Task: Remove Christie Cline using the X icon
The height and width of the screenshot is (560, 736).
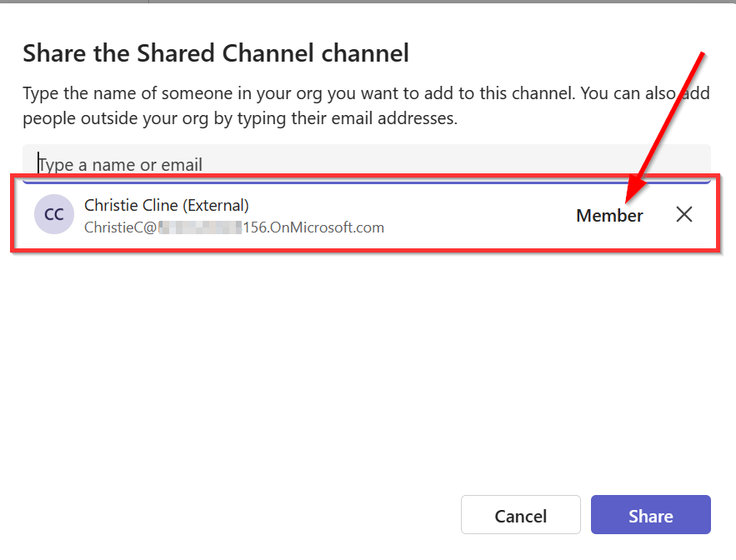Action: tap(683, 215)
